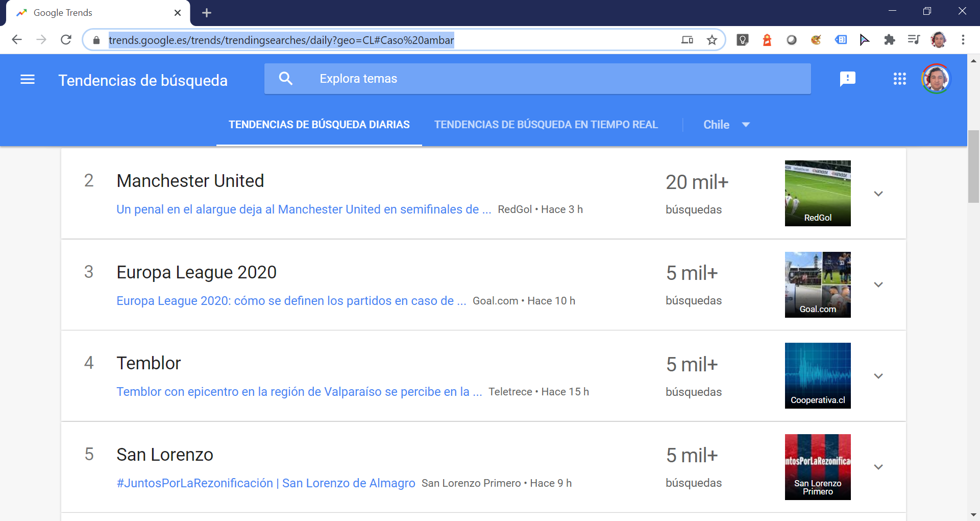Open the hamburger navigation menu
980x521 pixels.
click(x=28, y=79)
